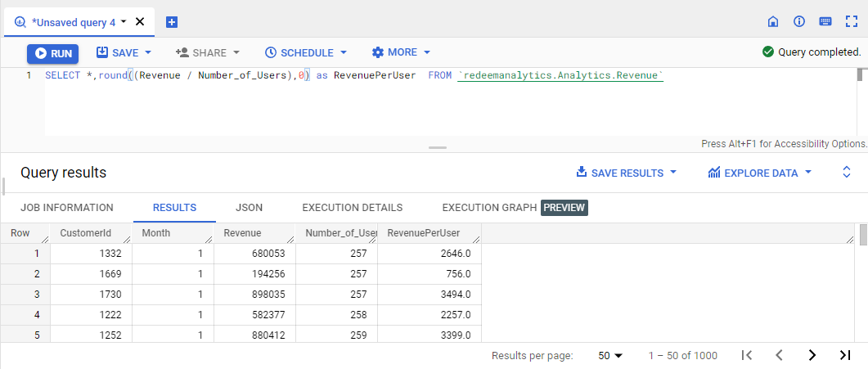Screen dimensions: 868x369
Task: Expand the SHARE dropdown arrow
Action: pyautogui.click(x=236, y=52)
